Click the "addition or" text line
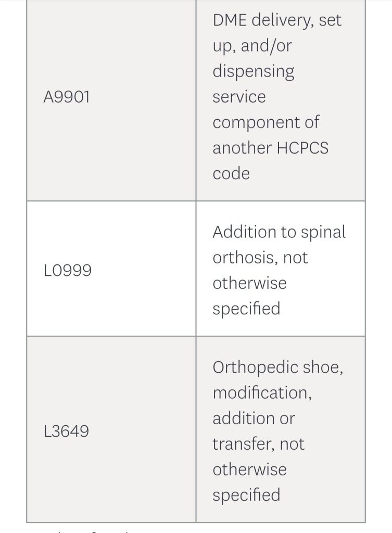392x533 pixels. [x=254, y=418]
